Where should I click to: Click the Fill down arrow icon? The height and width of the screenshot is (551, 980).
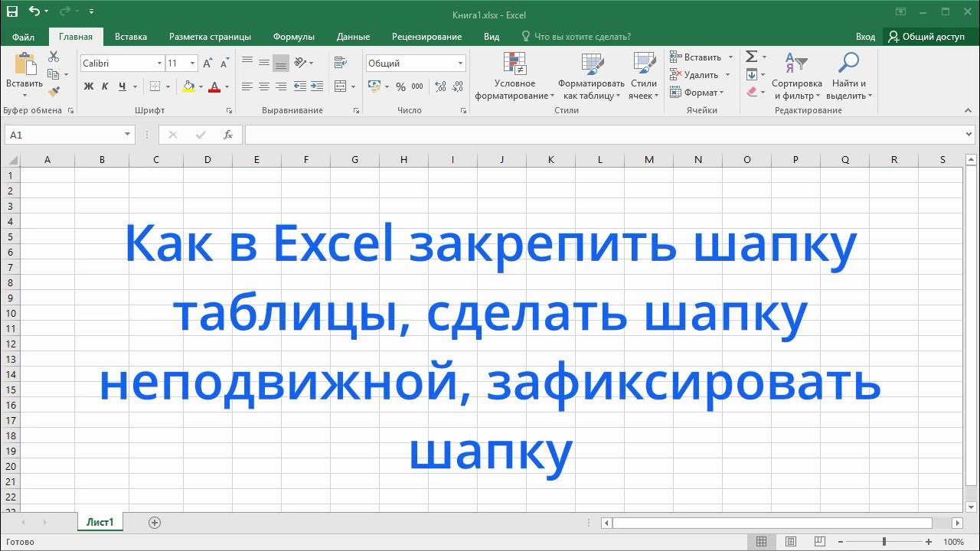click(x=751, y=74)
